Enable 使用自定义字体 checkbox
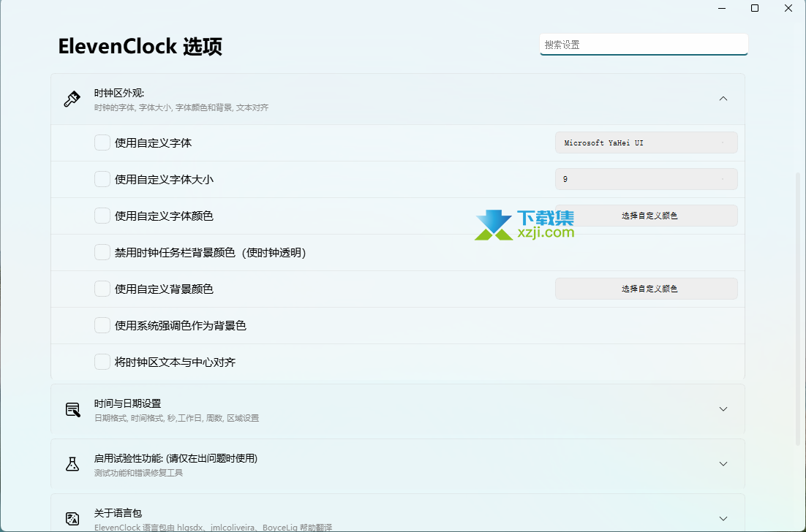806x532 pixels. pos(102,142)
